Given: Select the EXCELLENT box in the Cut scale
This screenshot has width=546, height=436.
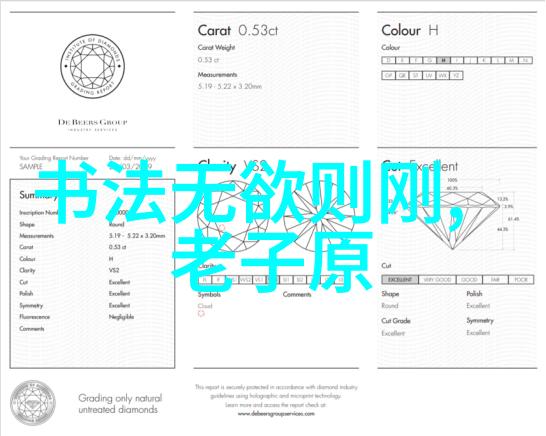Looking at the screenshot, I should coord(400,280).
